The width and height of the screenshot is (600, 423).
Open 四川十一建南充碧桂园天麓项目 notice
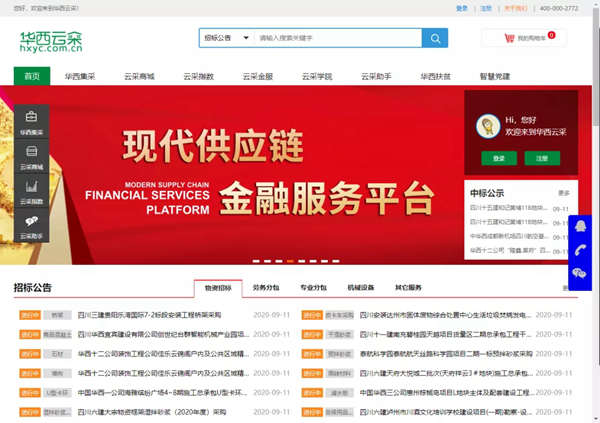pos(445,335)
